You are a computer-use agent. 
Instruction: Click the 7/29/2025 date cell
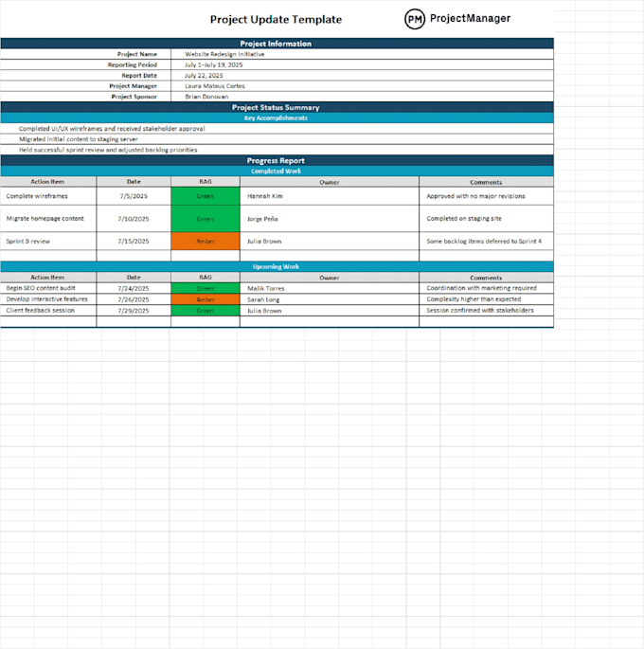[134, 311]
